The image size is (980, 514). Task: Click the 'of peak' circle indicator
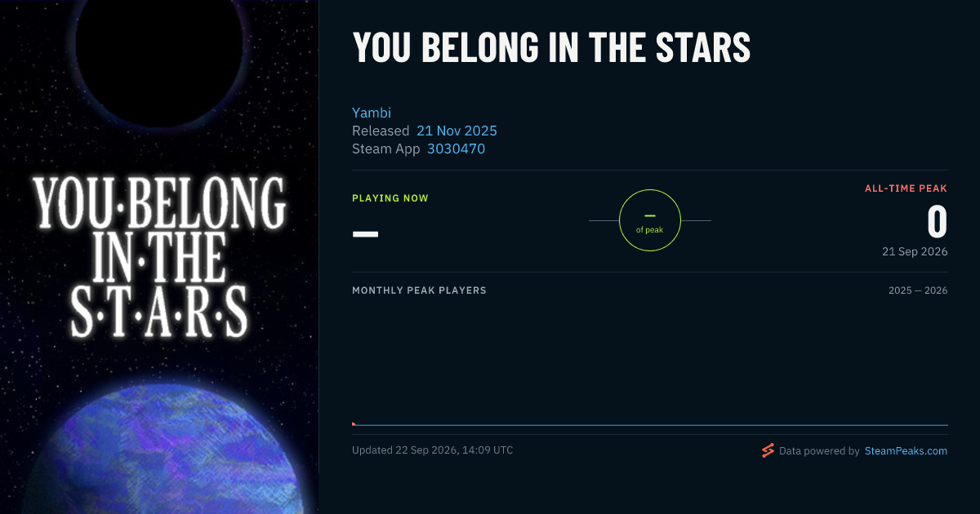650,220
